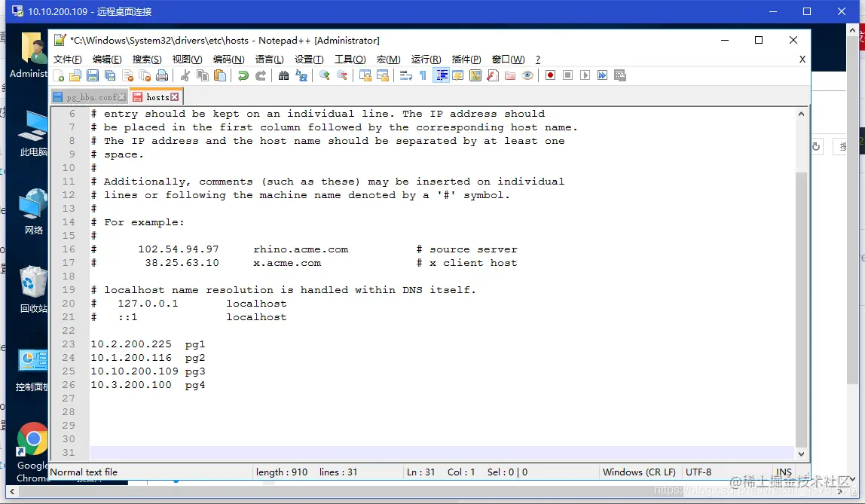This screenshot has height=504, width=865.
Task: Run macro multiple times icon
Action: [x=603, y=75]
